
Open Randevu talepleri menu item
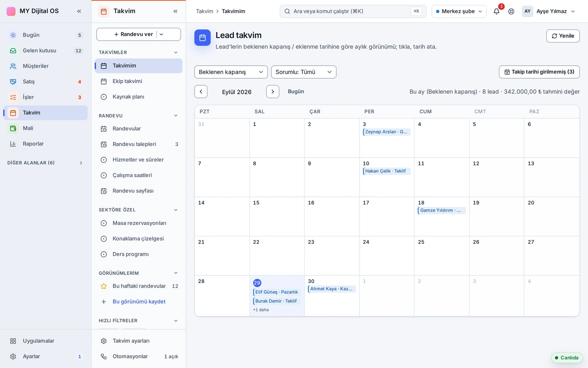coord(139,144)
